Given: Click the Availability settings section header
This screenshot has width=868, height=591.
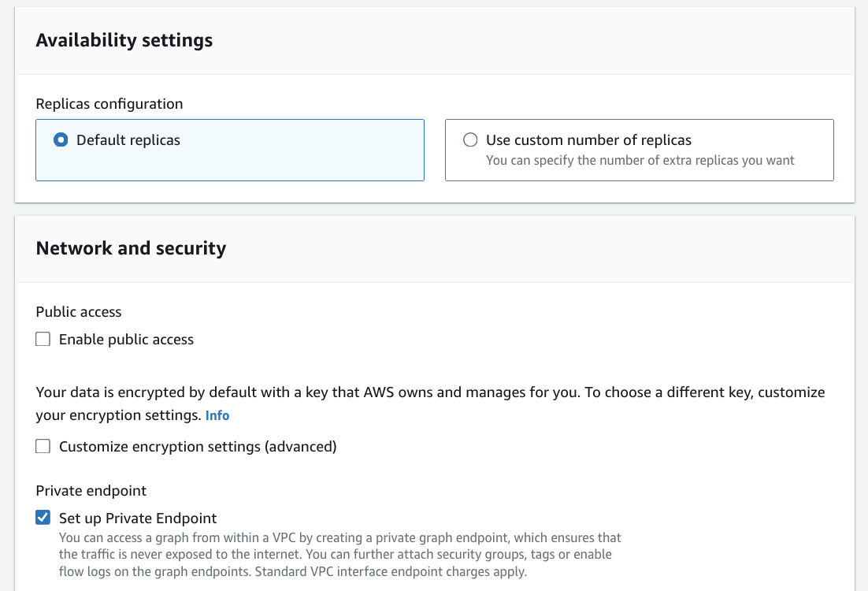Looking at the screenshot, I should (124, 40).
